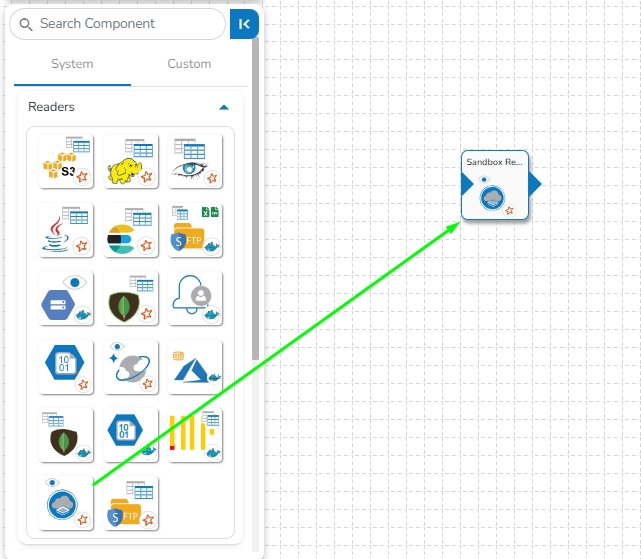The image size is (641, 559).
Task: Click the Search Component input field
Action: coord(118,24)
